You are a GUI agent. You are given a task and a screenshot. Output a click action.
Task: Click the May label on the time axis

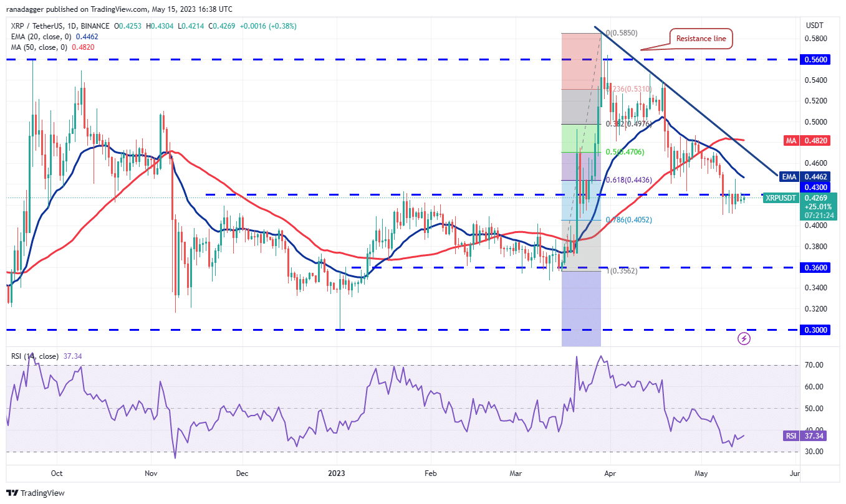pyautogui.click(x=703, y=474)
